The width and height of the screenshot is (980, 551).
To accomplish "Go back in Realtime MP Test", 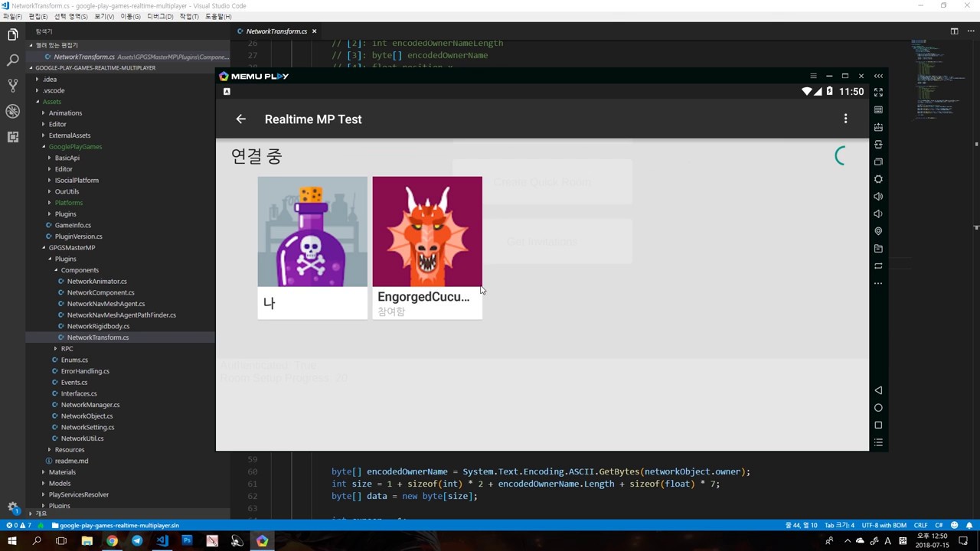I will tap(240, 119).
